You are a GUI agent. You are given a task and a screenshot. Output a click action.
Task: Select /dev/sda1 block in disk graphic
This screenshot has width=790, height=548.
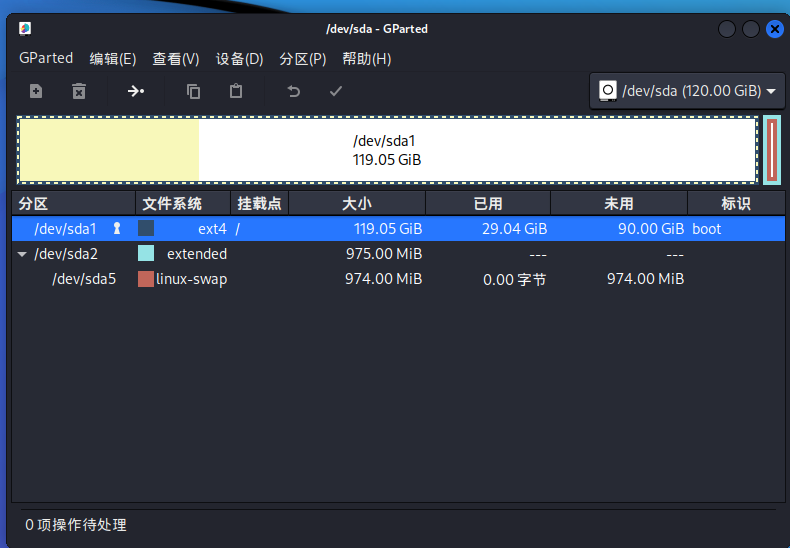pos(387,150)
